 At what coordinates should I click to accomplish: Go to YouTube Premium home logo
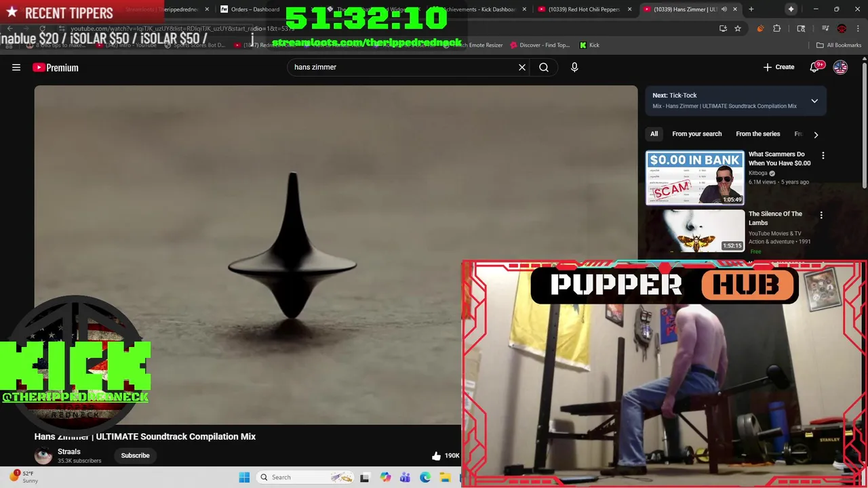tap(56, 67)
